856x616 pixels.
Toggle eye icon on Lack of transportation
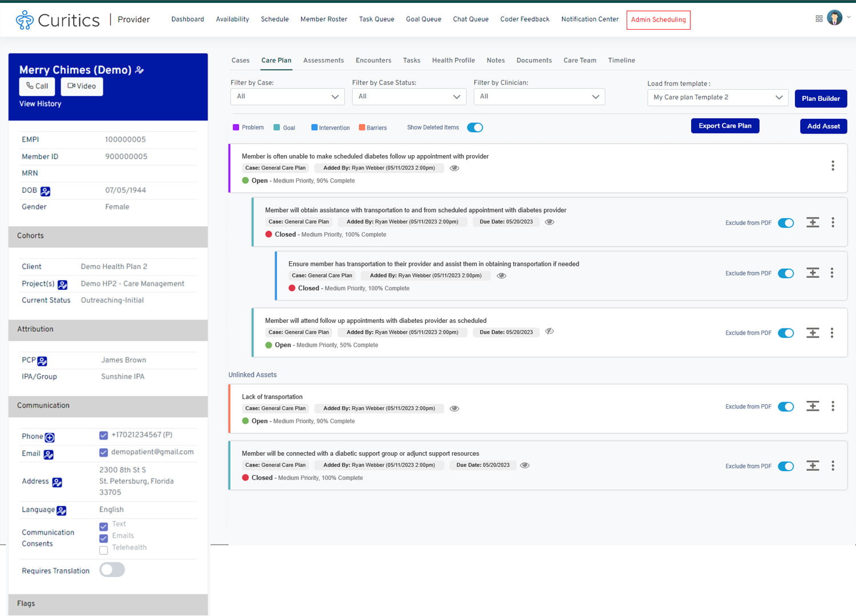454,408
